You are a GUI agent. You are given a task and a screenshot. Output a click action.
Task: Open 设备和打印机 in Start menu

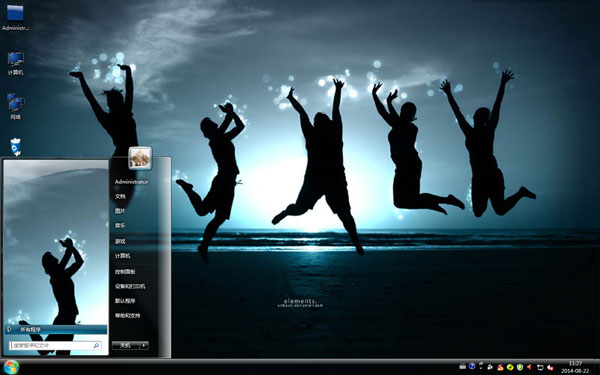tap(130, 286)
